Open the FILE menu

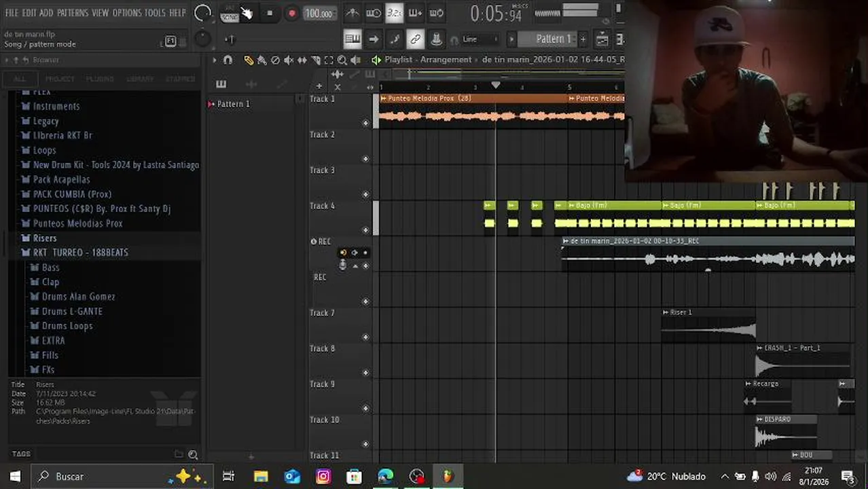coord(12,13)
